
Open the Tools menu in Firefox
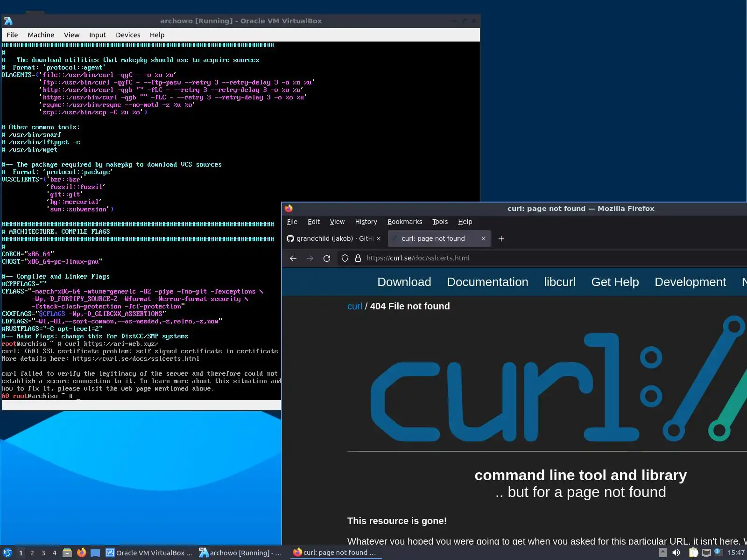[440, 222]
